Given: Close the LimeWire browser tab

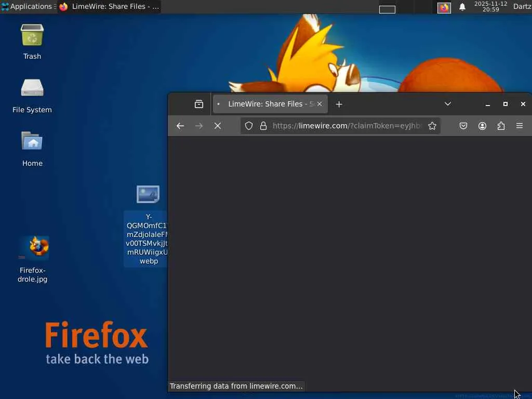Looking at the screenshot, I should pos(320,104).
